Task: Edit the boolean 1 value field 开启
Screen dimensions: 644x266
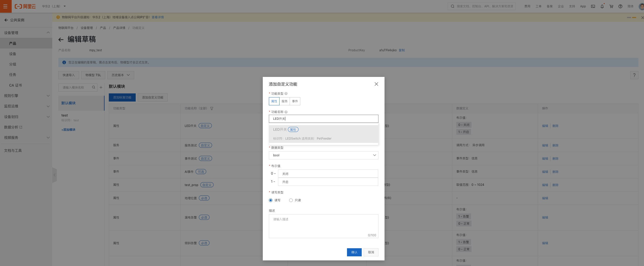Action: 328,182
